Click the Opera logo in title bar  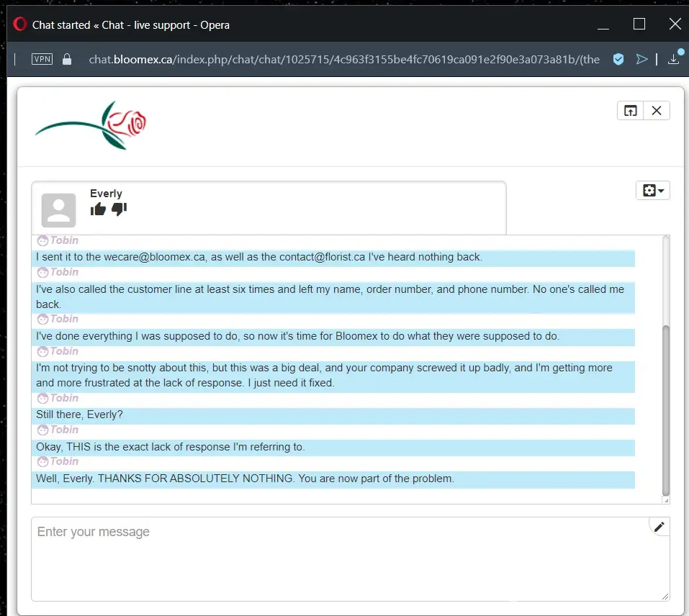point(20,24)
